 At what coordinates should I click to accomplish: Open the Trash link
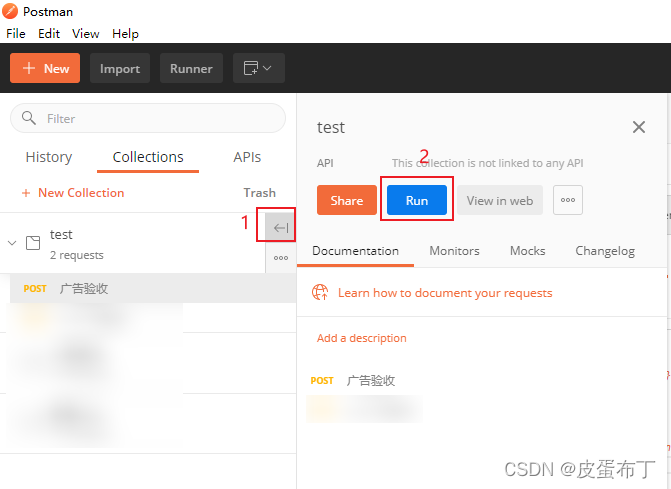click(x=259, y=193)
